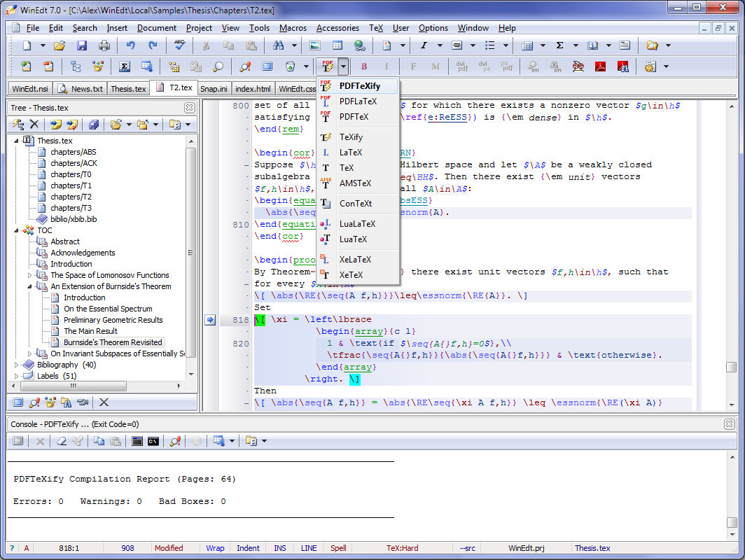Switch to the Thesis.tex document tab
This screenshot has height=560, width=745.
[128, 89]
